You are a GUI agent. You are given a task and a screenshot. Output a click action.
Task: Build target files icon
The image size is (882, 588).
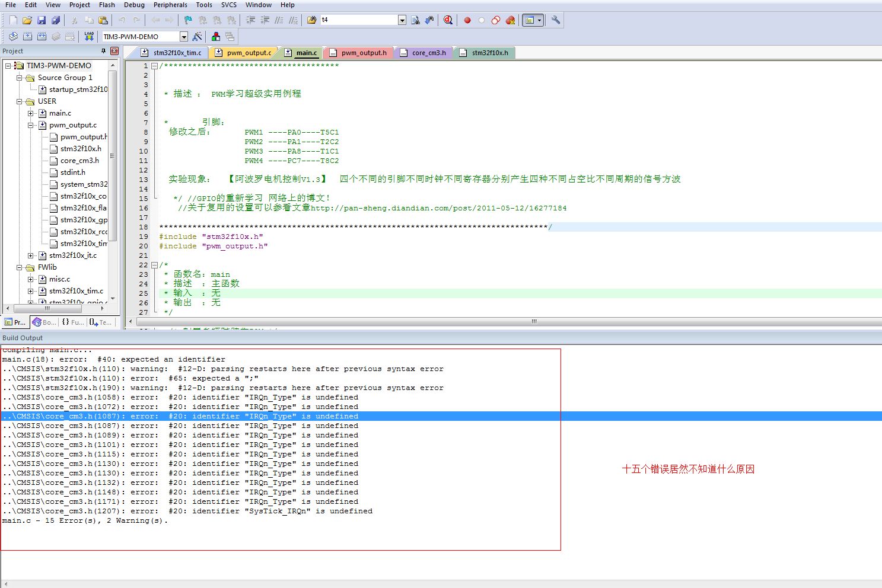point(27,37)
